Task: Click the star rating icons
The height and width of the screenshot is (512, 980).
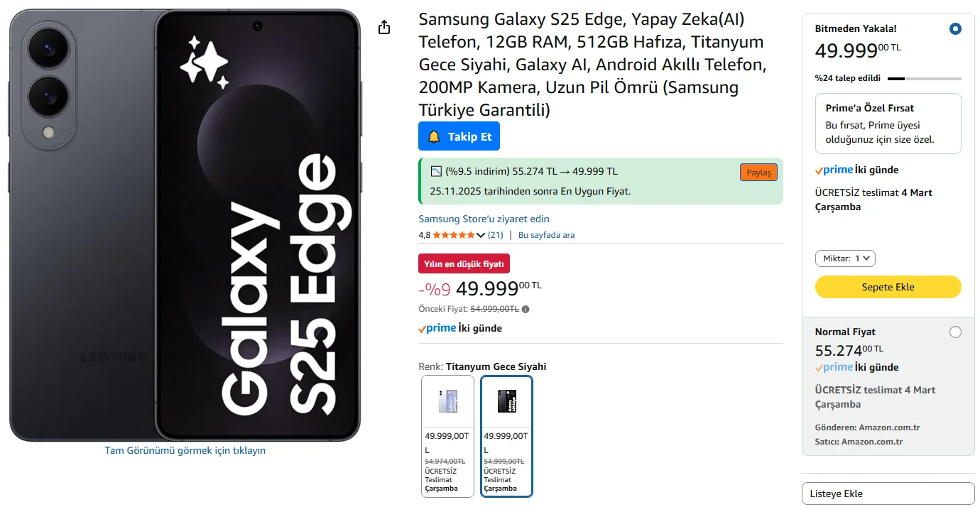Action: [x=454, y=235]
